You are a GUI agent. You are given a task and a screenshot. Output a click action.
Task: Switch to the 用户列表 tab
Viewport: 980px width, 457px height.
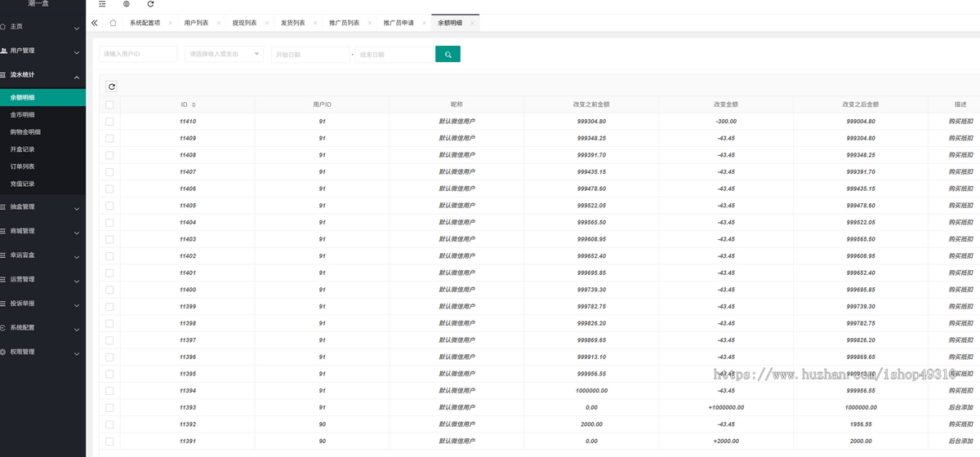[x=196, y=23]
